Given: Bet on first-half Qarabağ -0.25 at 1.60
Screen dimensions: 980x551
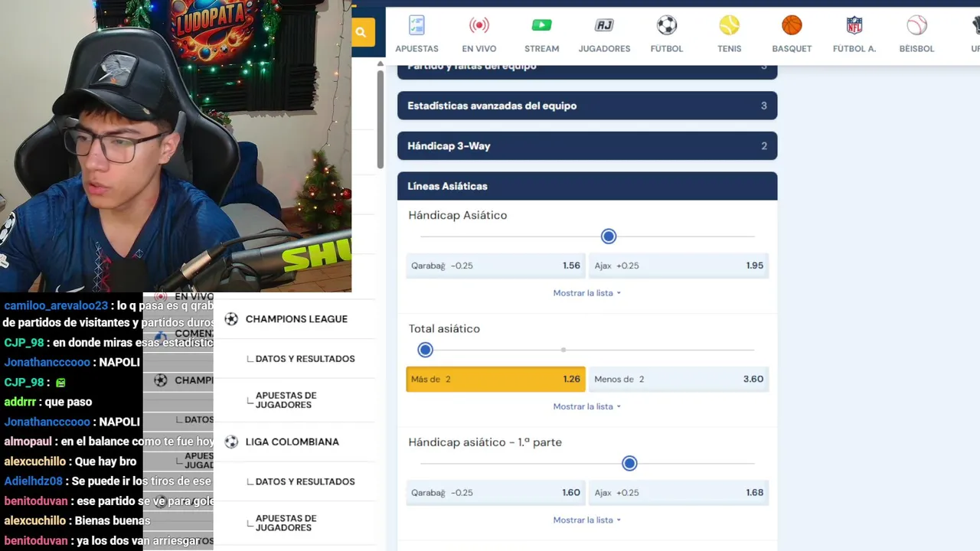Looking at the screenshot, I should 495,492.
